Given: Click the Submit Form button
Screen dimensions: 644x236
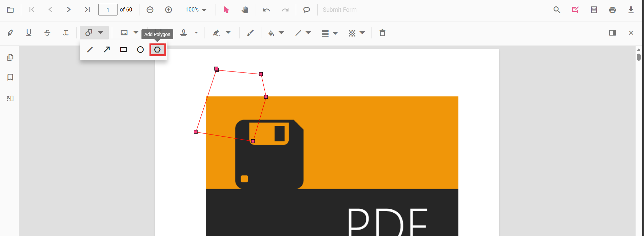Looking at the screenshot, I should coord(340,10).
